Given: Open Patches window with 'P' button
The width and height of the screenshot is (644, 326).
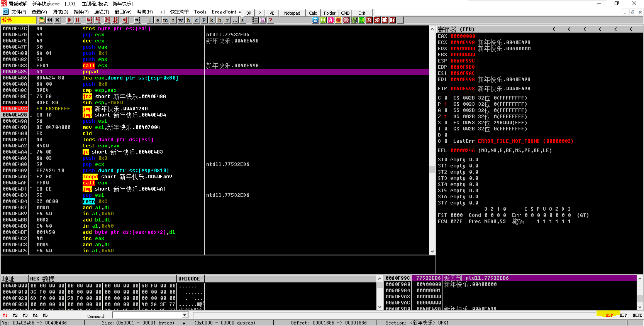Looking at the screenshot, I should [x=204, y=20].
